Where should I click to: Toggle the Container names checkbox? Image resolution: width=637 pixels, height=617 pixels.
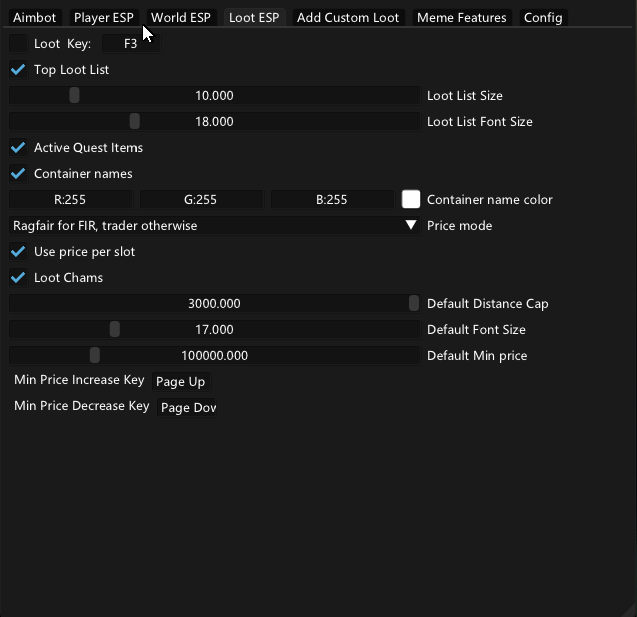pyautogui.click(x=18, y=174)
